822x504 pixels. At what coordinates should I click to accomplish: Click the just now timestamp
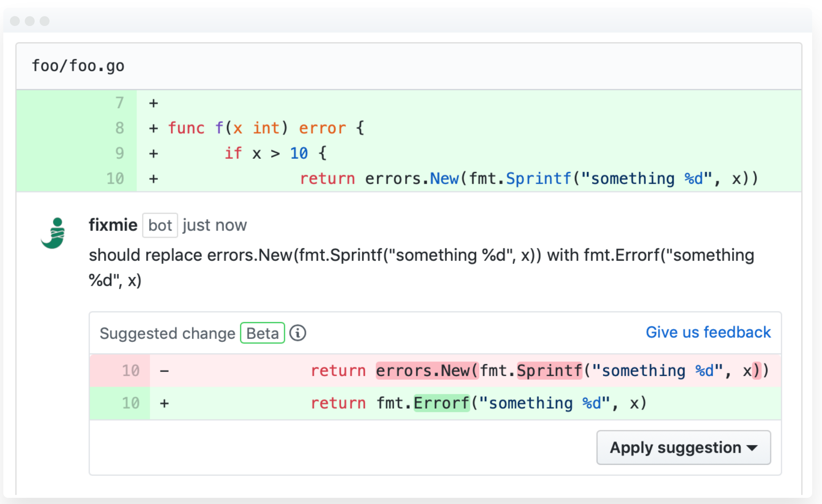pos(215,225)
